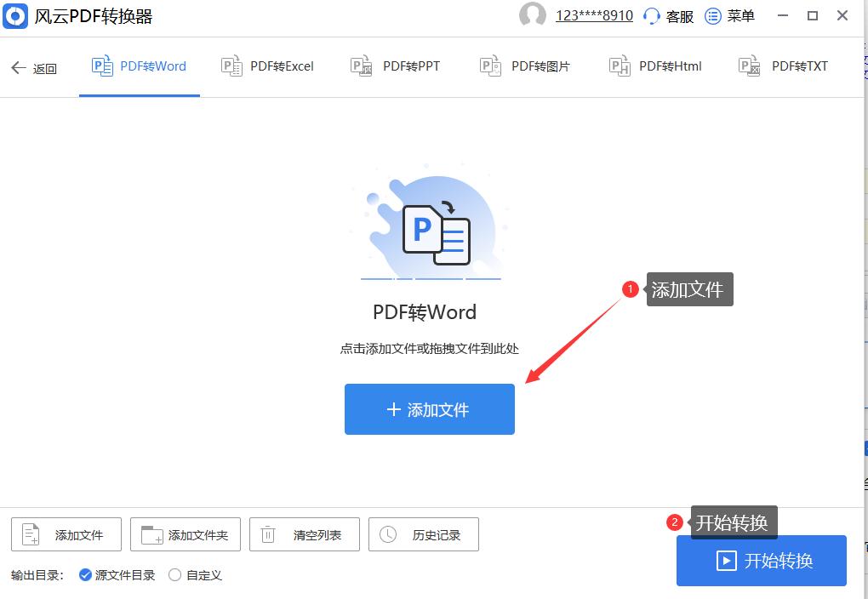The height and width of the screenshot is (599, 868).
Task: Click the 添加文件 item in bottom toolbar
Action: coord(66,534)
